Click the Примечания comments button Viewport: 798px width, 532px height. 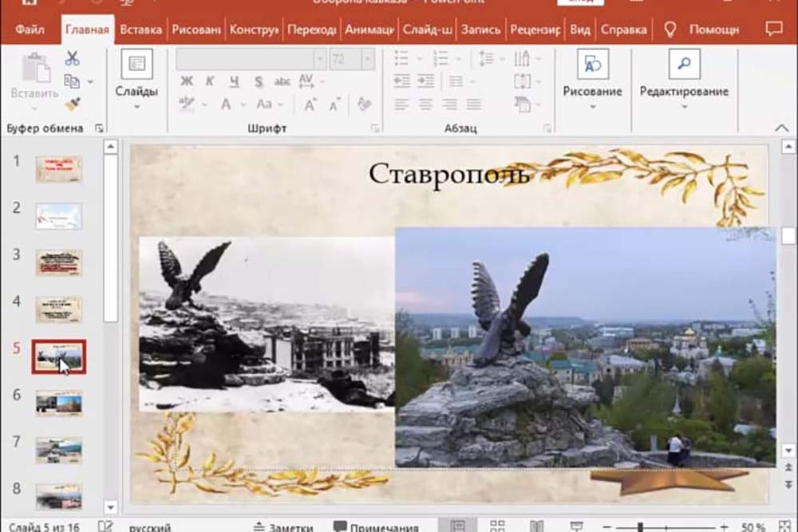(x=376, y=527)
